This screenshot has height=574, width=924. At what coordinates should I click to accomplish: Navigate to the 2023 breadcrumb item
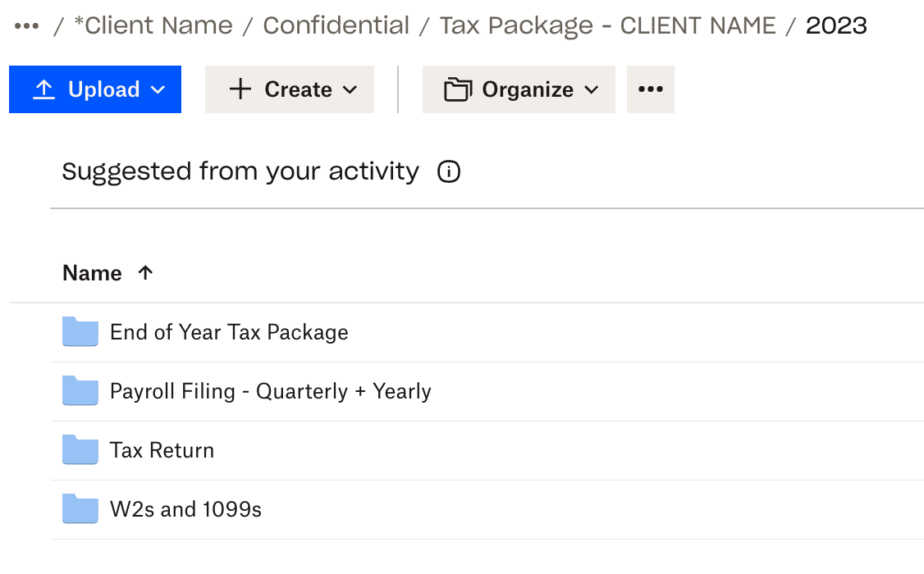(836, 25)
